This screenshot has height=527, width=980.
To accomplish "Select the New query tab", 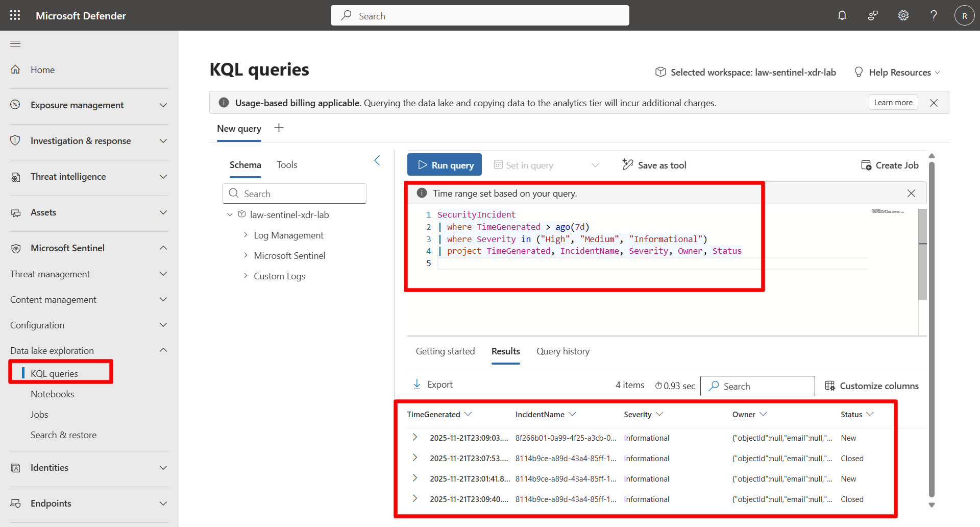I will [x=239, y=129].
